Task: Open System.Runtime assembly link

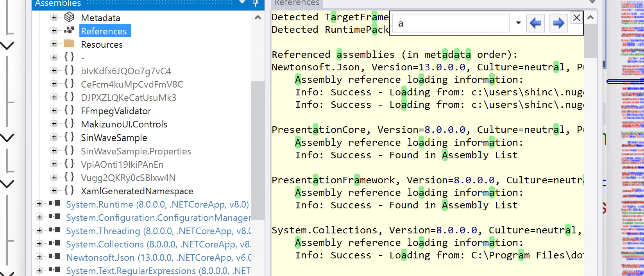Action: coord(157,204)
